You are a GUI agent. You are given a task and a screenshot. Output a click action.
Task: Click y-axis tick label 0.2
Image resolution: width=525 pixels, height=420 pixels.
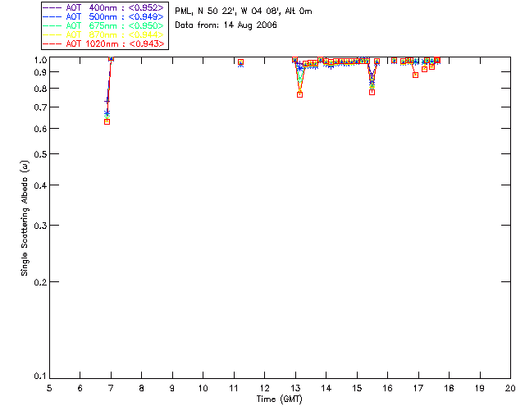click(40, 282)
